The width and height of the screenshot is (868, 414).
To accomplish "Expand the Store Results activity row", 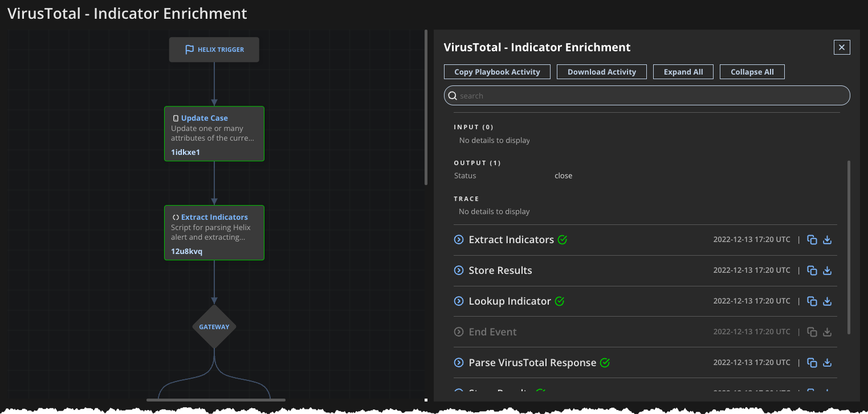I will coord(459,270).
